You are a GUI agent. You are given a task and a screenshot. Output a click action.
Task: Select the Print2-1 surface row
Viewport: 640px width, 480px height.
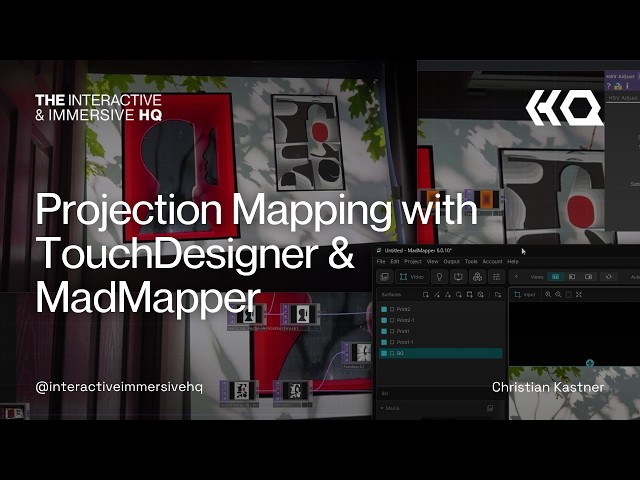pos(441,320)
